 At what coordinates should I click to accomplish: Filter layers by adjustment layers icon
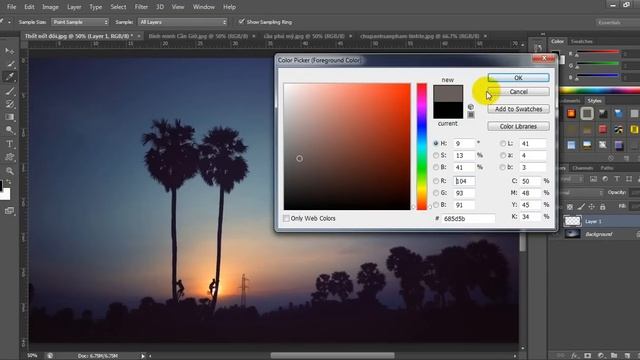click(605, 179)
